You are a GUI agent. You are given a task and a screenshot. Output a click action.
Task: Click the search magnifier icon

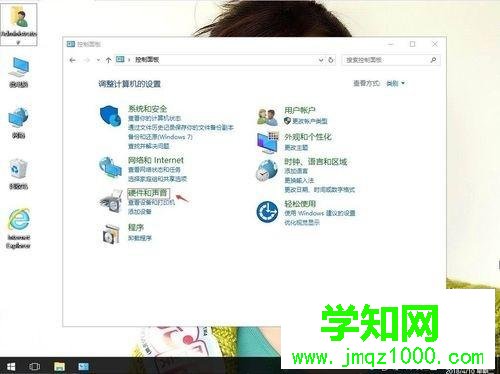[x=433, y=60]
